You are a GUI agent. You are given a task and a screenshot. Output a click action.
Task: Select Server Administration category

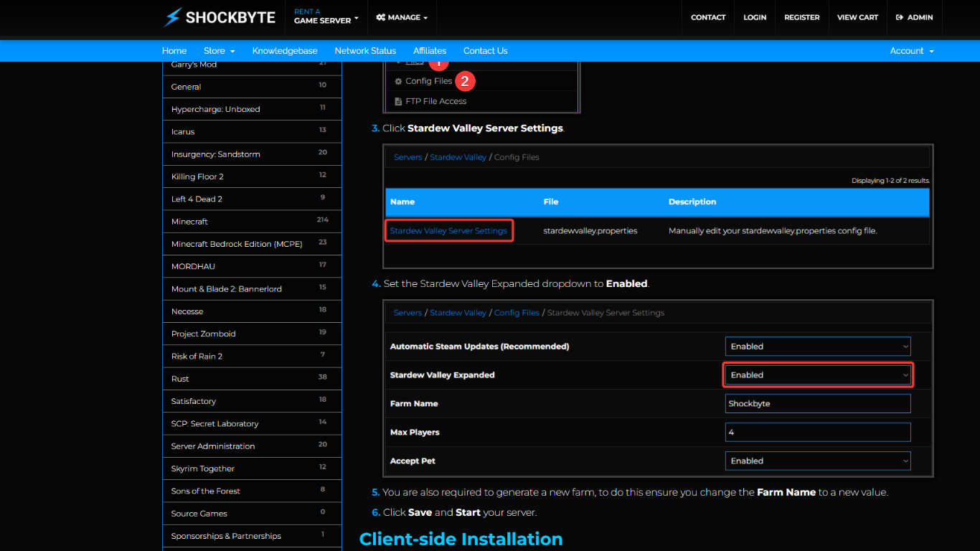tap(252, 446)
